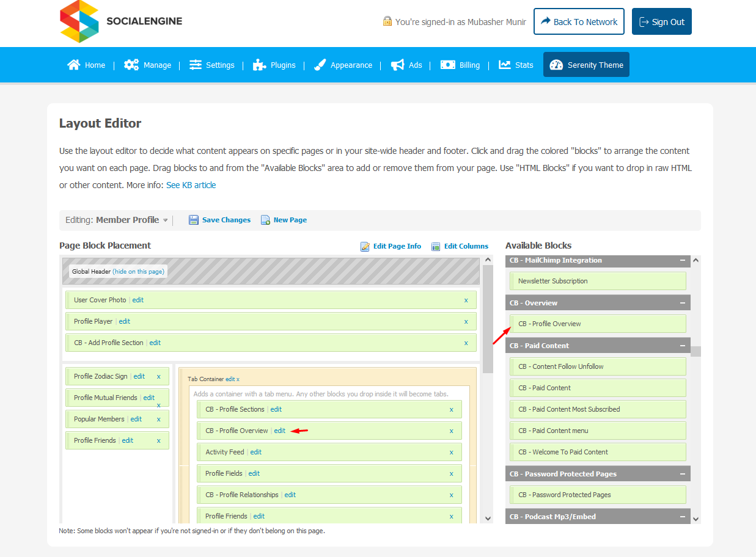Click the Plugins puzzle piece icon
Screen dimensions: 756x557
(259, 65)
